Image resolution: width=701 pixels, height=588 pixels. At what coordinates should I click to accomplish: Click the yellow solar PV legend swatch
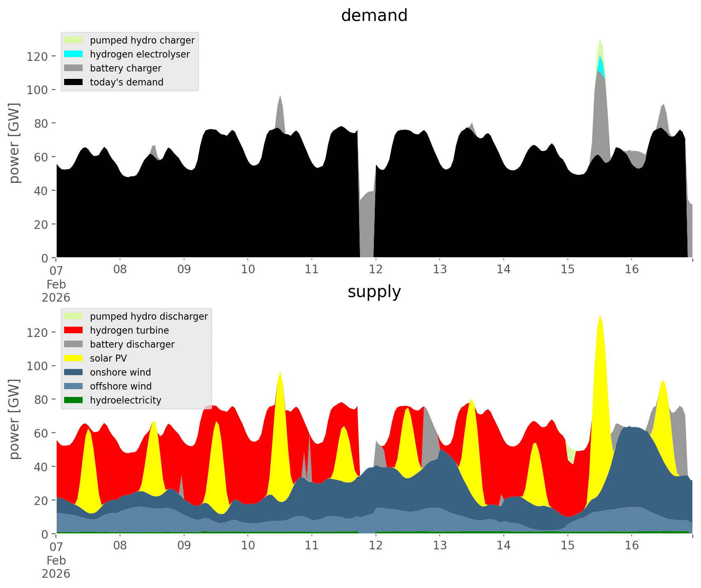click(74, 358)
